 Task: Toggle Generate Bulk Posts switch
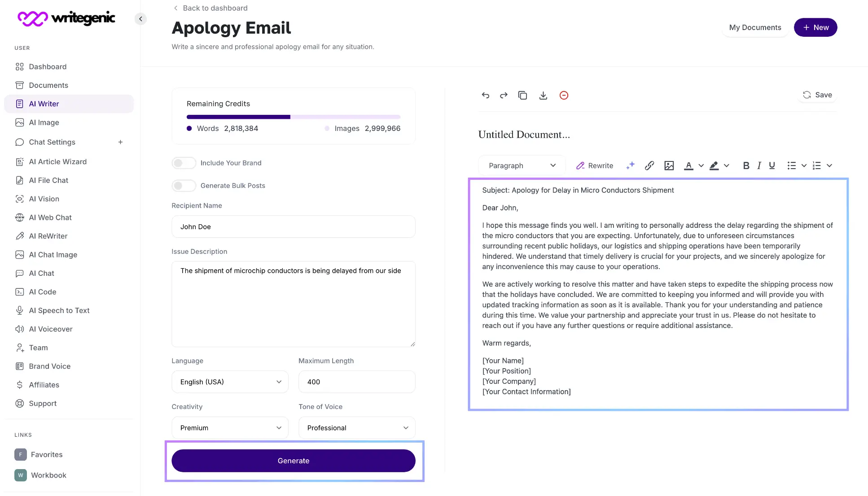[x=183, y=185]
